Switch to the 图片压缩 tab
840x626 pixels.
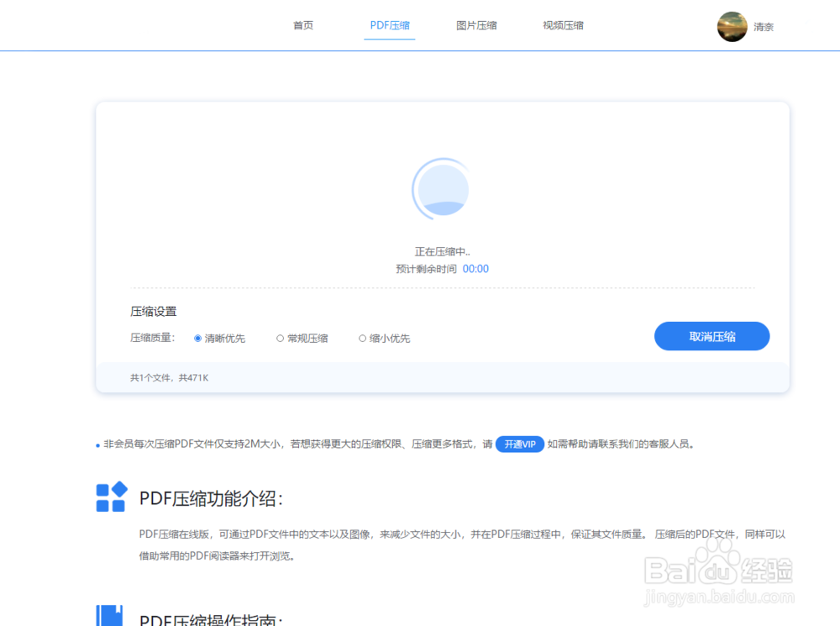(x=475, y=25)
